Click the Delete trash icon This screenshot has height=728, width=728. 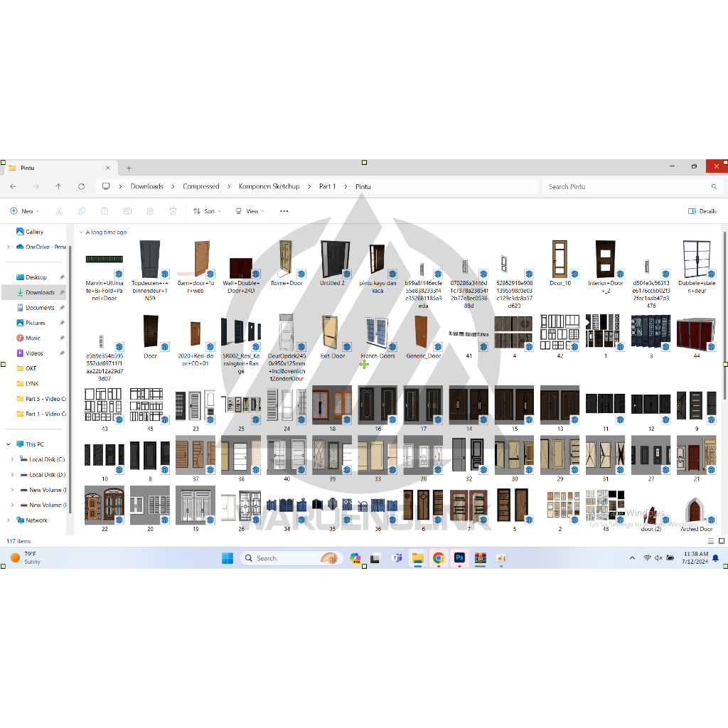click(x=173, y=211)
